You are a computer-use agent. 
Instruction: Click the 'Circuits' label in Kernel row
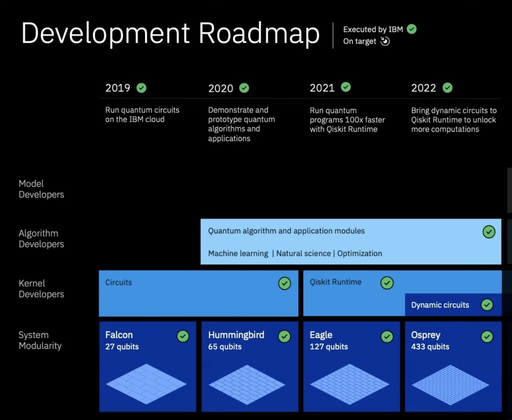(119, 283)
